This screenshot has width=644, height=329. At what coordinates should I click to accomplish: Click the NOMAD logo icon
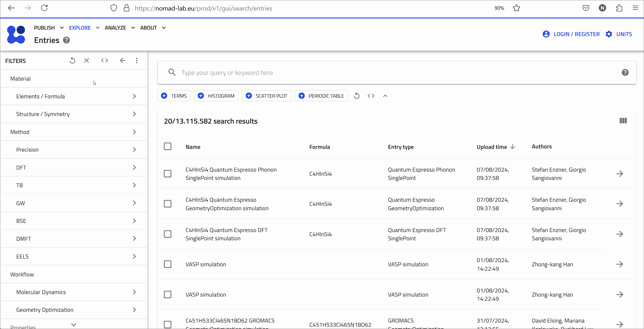pyautogui.click(x=16, y=34)
